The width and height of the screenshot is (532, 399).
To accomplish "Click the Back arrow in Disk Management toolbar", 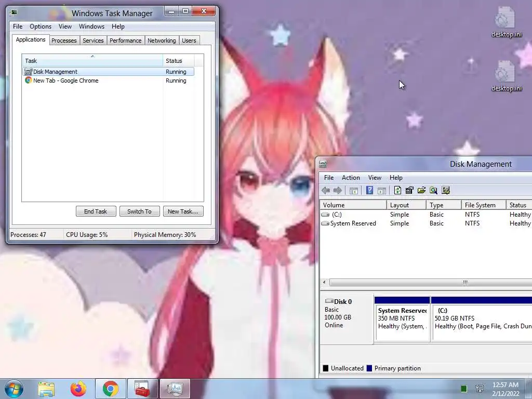I will (326, 191).
